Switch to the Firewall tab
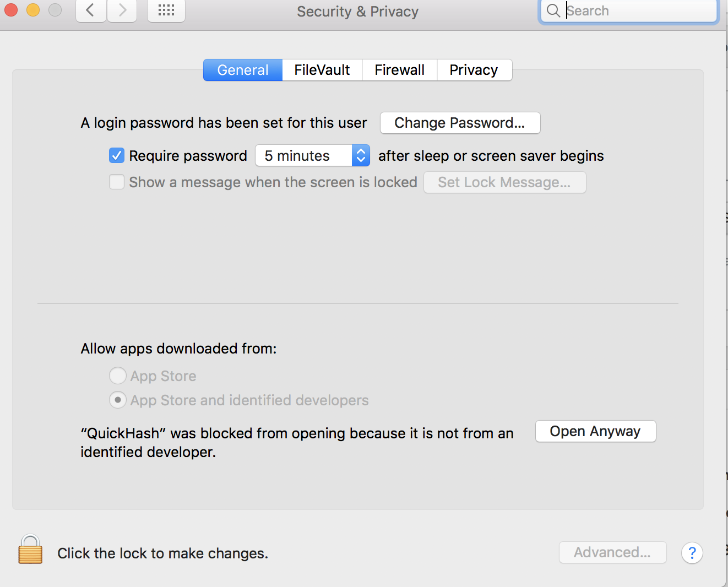 click(x=399, y=70)
